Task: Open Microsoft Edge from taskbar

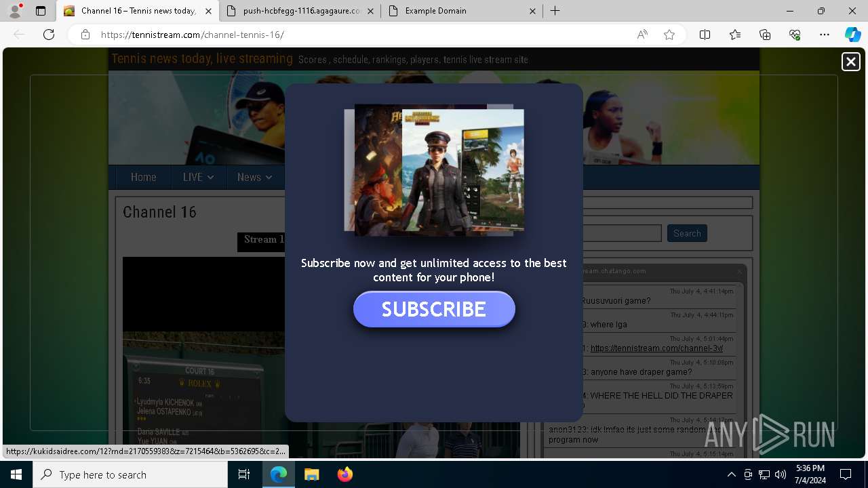Action: point(279,474)
